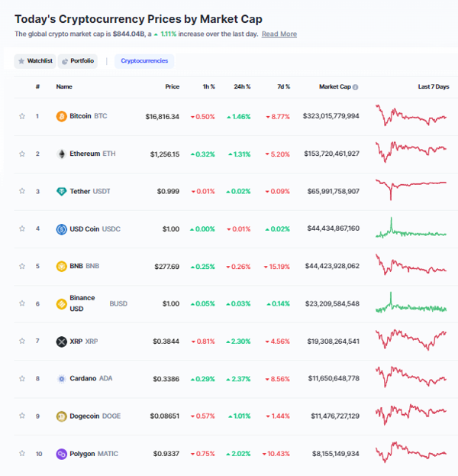Click Tether market cap $65,991,758,907
Screen dimensions: 458x476
tap(334, 192)
